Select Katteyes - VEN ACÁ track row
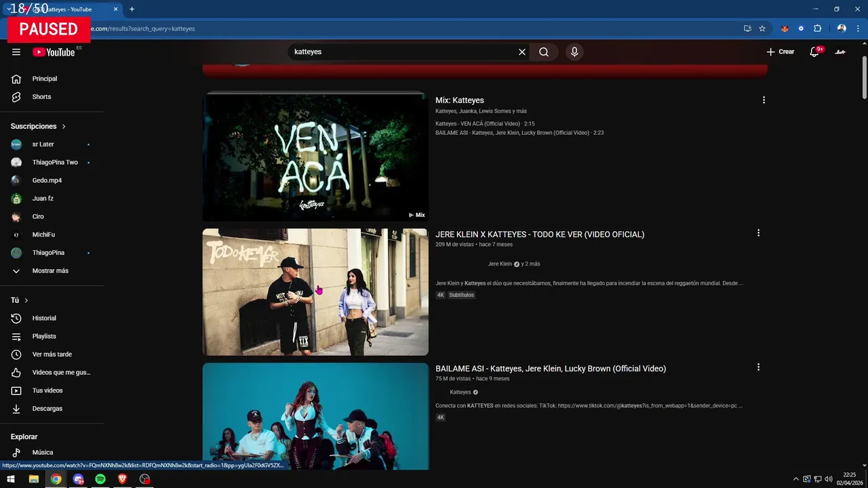The image size is (868, 488). point(485,124)
